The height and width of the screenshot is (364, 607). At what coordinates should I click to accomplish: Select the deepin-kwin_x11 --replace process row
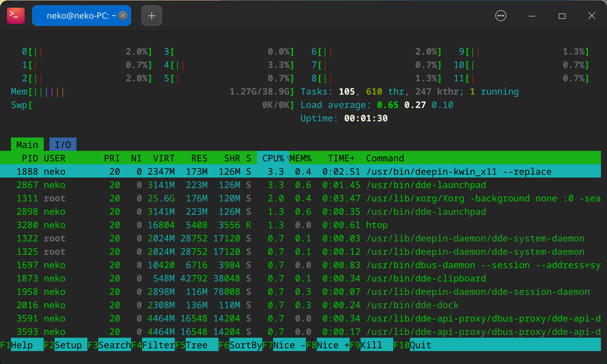click(300, 171)
